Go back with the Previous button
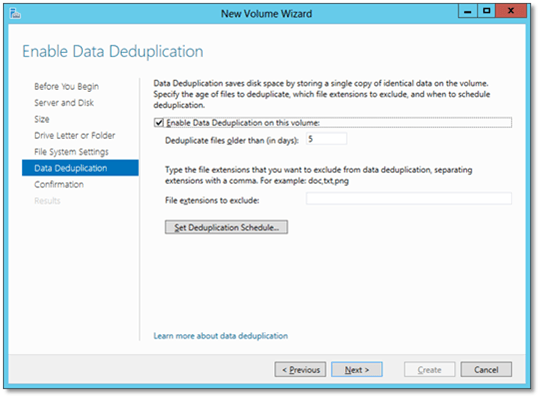Screen dimensions: 540x398 pos(300,369)
